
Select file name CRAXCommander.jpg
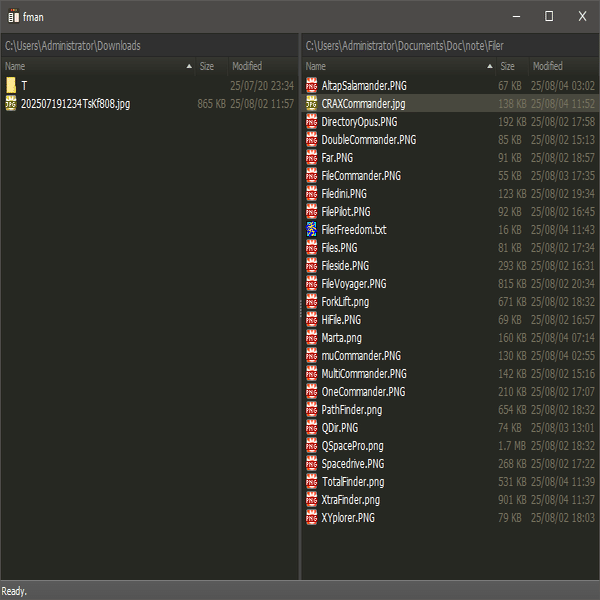click(363, 104)
